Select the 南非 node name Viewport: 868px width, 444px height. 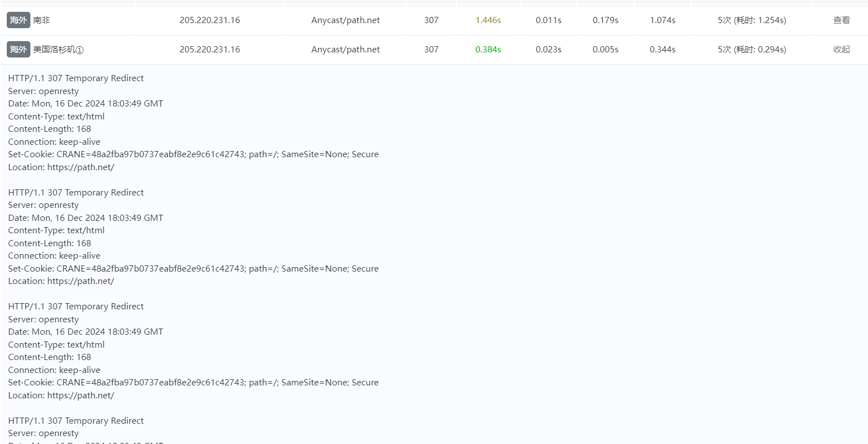tap(42, 20)
